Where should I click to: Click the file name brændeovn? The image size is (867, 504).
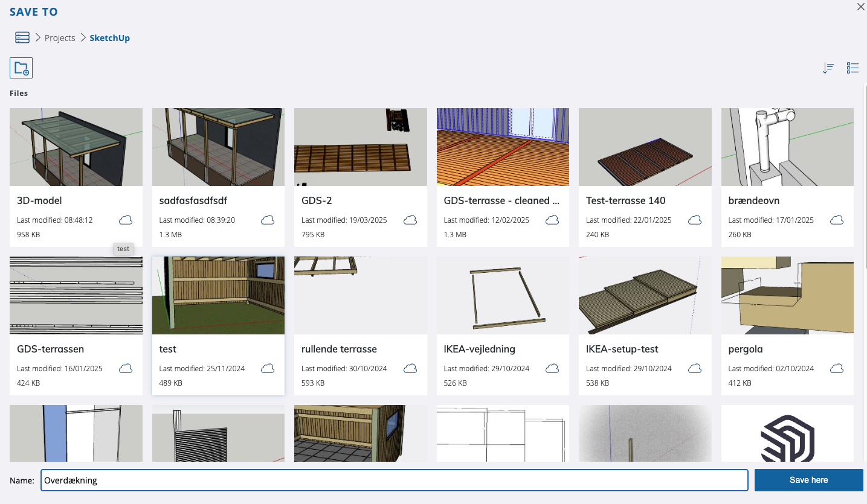click(x=755, y=201)
